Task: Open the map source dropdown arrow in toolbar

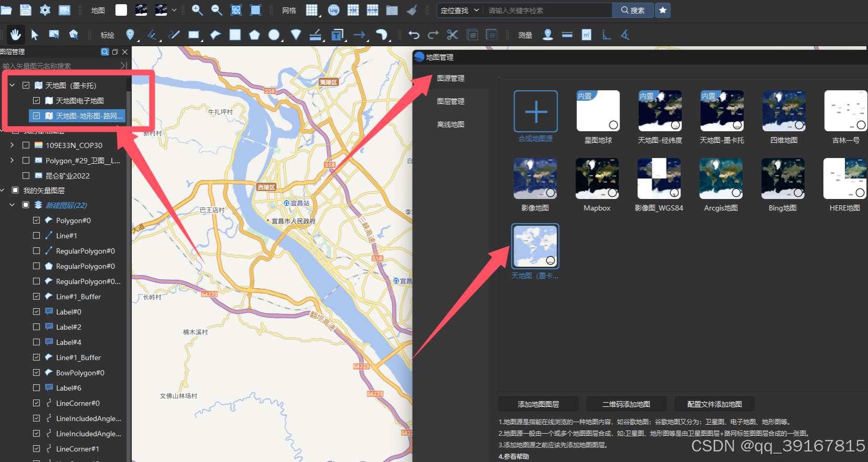Action: coord(174,10)
